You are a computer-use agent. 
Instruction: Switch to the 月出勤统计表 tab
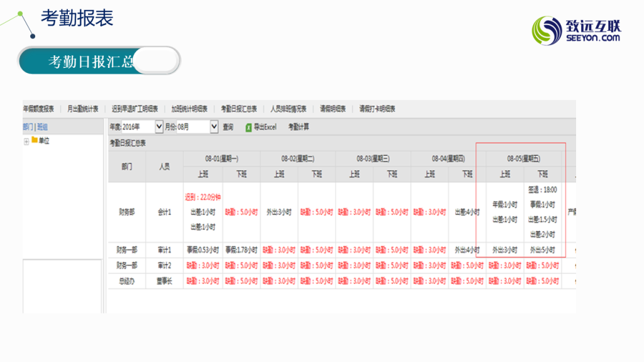coord(83,109)
